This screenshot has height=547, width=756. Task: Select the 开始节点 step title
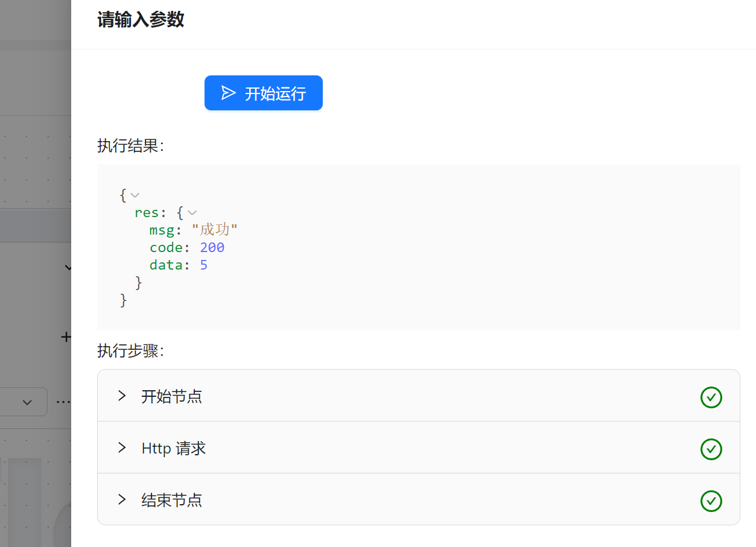coord(171,397)
